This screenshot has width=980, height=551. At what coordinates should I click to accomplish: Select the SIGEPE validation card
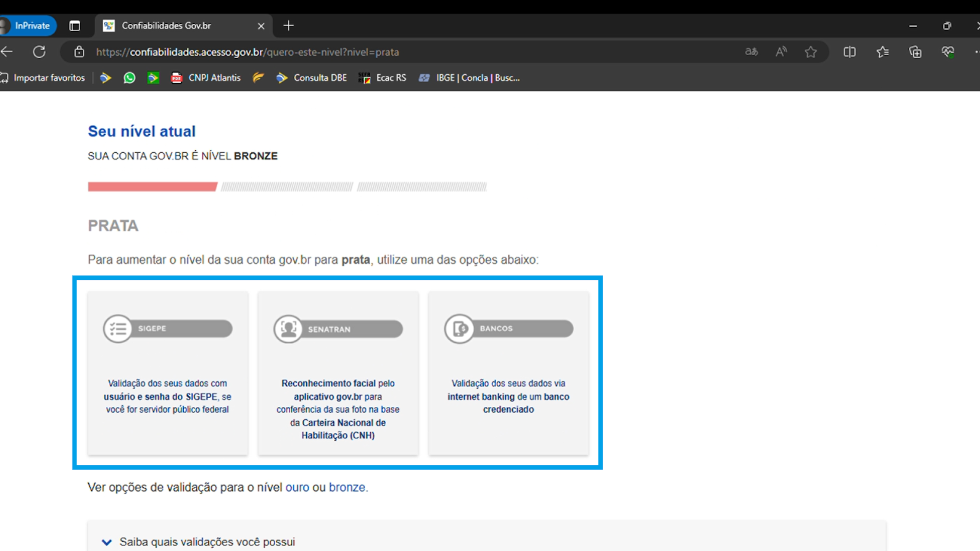click(x=168, y=373)
